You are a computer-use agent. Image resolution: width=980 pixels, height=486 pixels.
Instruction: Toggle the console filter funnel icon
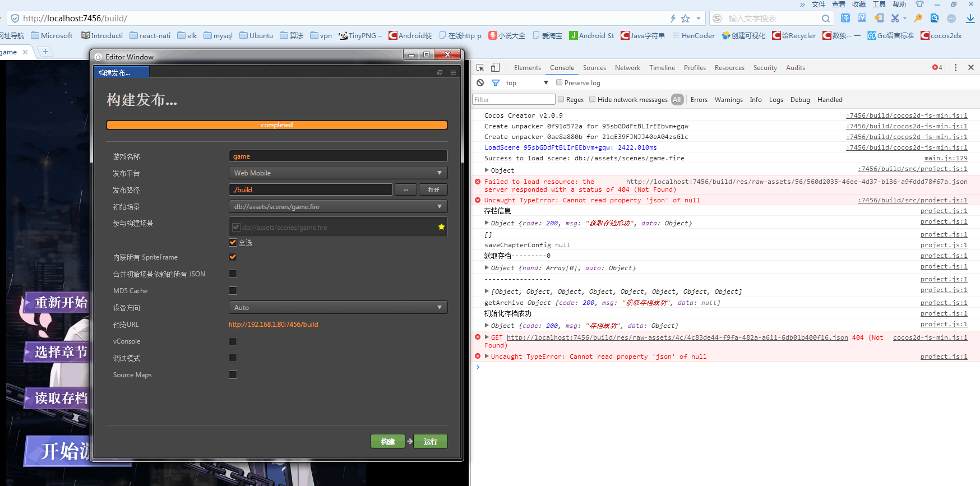pos(496,83)
